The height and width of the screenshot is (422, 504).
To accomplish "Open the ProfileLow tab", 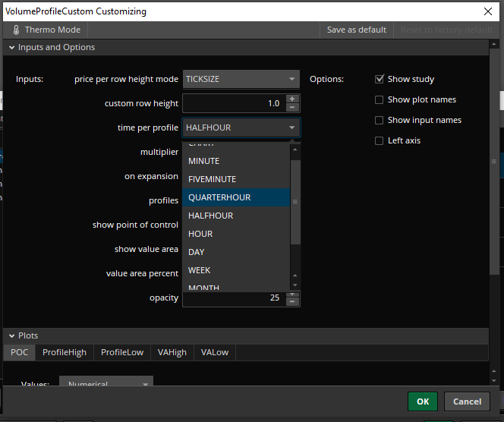I will coord(122,353).
